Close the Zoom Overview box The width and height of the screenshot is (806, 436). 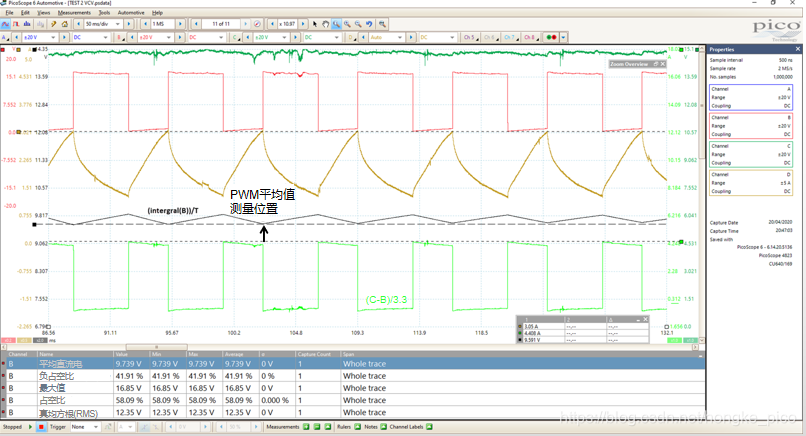point(663,64)
